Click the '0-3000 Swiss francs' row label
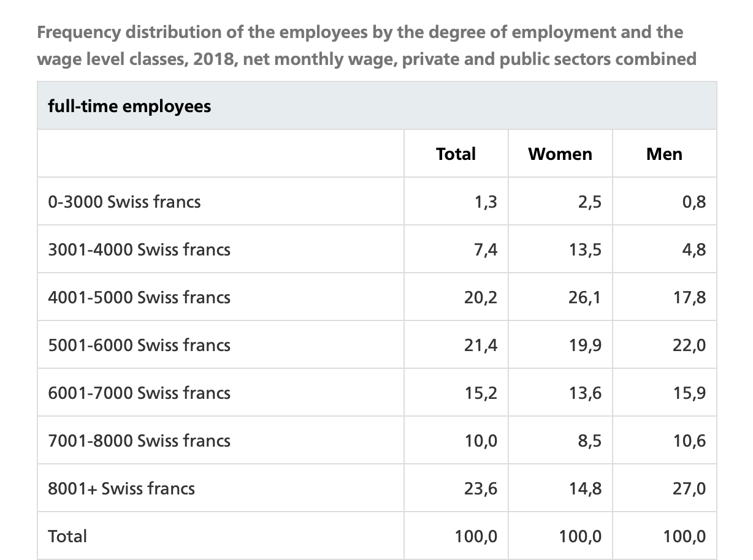Viewport: 753px width, 560px height. coord(124,202)
